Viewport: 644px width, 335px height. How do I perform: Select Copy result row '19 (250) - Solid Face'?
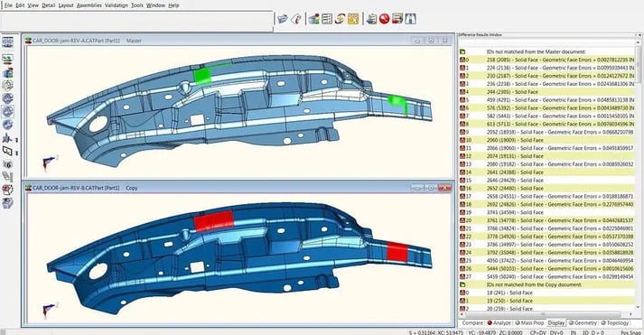[547, 301]
